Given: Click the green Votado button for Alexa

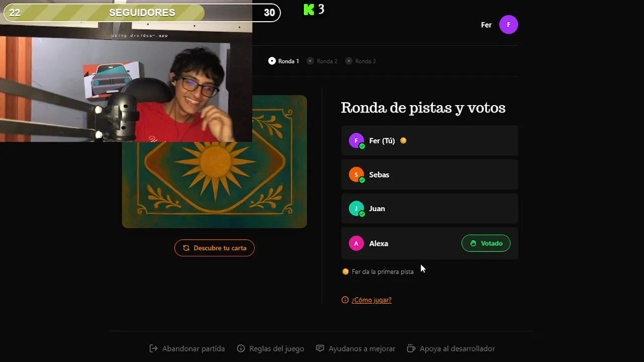Looking at the screenshot, I should 486,243.
